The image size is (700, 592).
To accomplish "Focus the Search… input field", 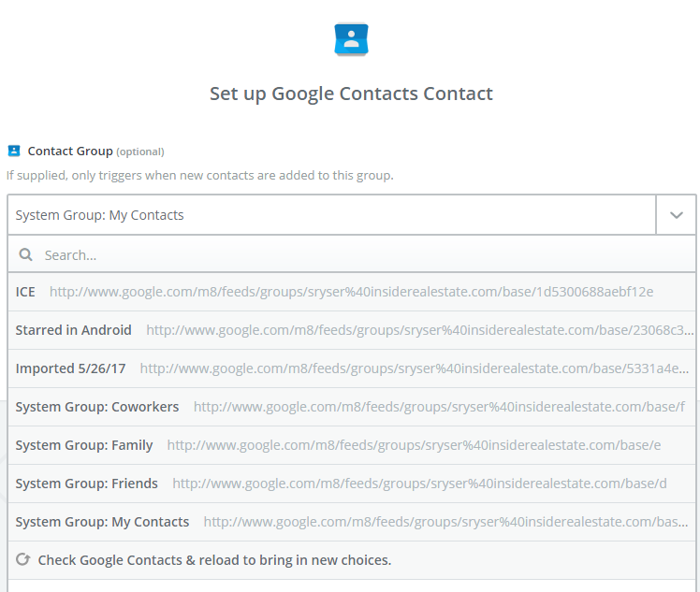I will tap(352, 254).
